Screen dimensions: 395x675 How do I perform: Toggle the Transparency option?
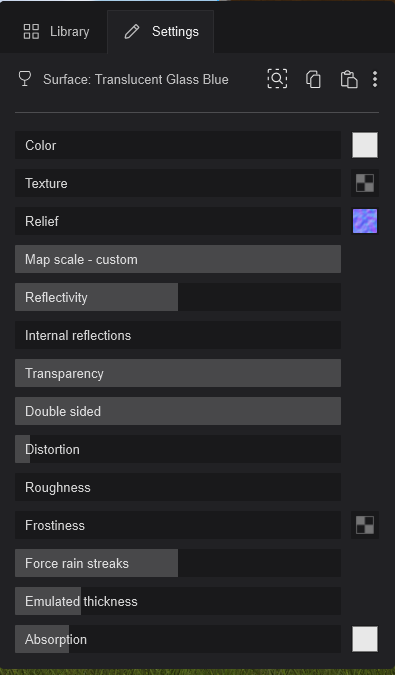tap(178, 373)
